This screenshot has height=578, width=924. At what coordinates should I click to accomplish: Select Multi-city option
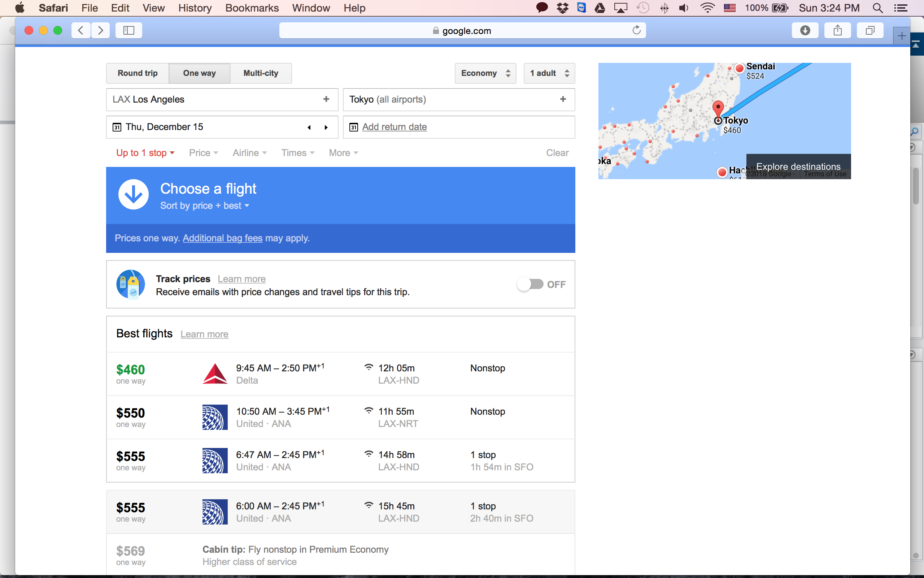(261, 73)
